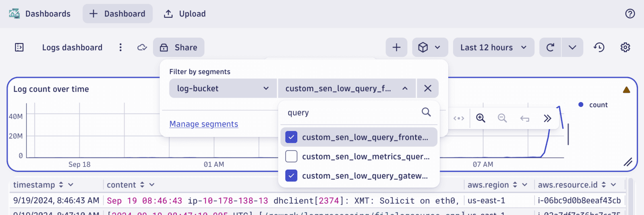Check the custom_sen_low_metrics_quer segment

point(291,157)
